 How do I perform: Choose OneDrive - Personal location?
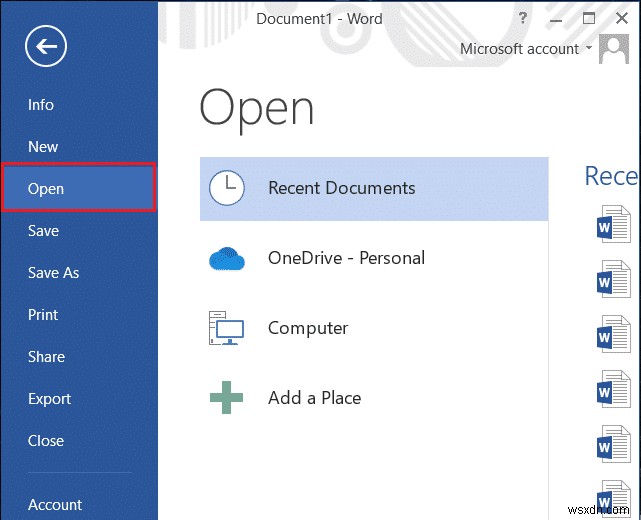374,258
